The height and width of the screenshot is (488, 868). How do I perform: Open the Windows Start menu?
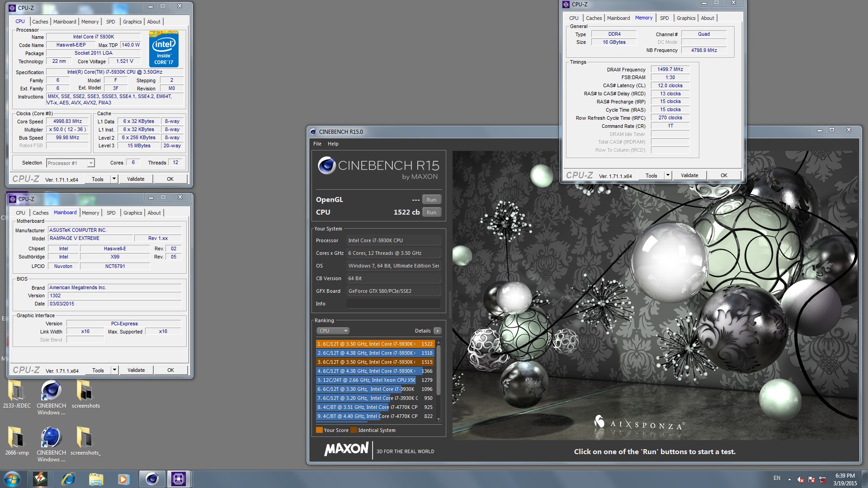click(12, 479)
